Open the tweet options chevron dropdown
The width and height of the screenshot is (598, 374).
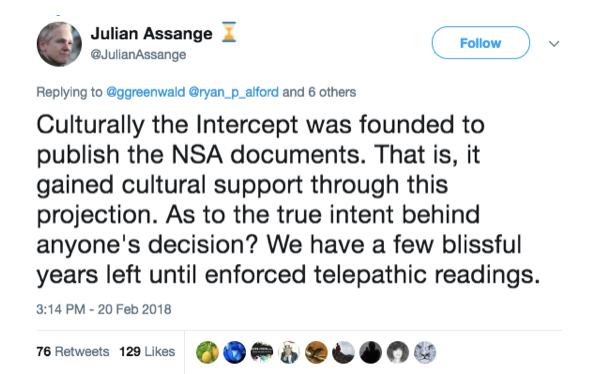[554, 43]
